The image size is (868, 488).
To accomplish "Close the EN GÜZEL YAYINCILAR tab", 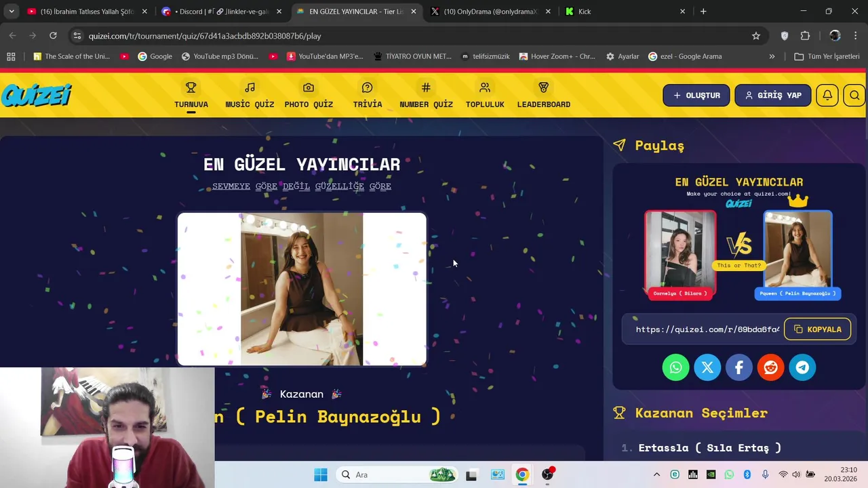I will 413,12.
